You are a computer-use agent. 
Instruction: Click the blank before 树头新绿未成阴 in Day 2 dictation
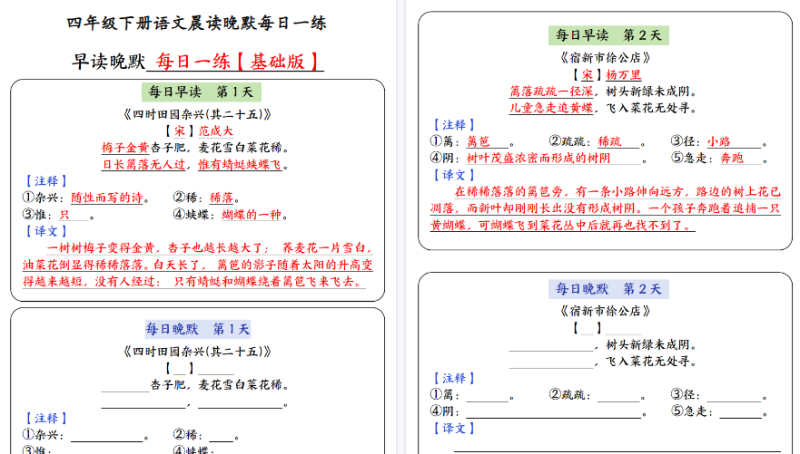[551, 346]
